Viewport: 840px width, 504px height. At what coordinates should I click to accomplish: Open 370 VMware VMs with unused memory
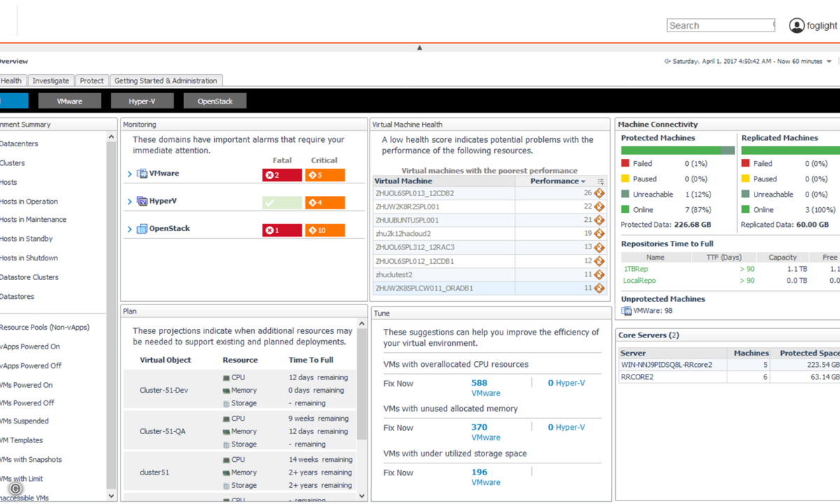(479, 427)
